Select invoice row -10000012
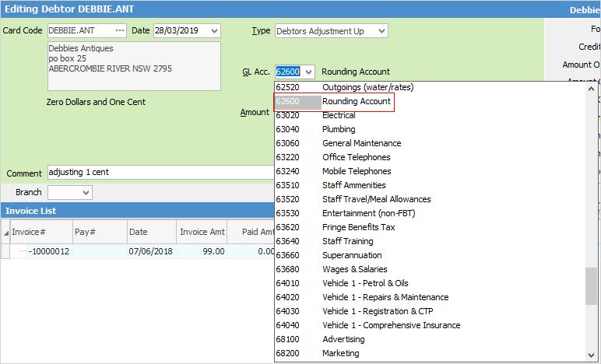 tap(51, 251)
